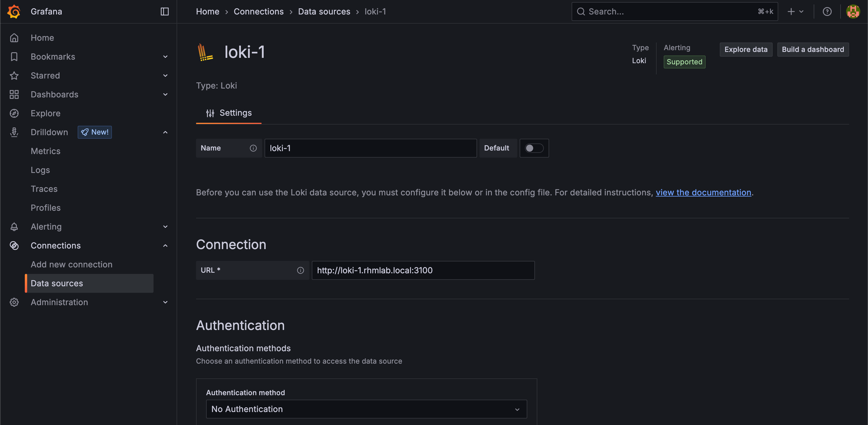Click the Dashboards grid icon

pos(14,94)
